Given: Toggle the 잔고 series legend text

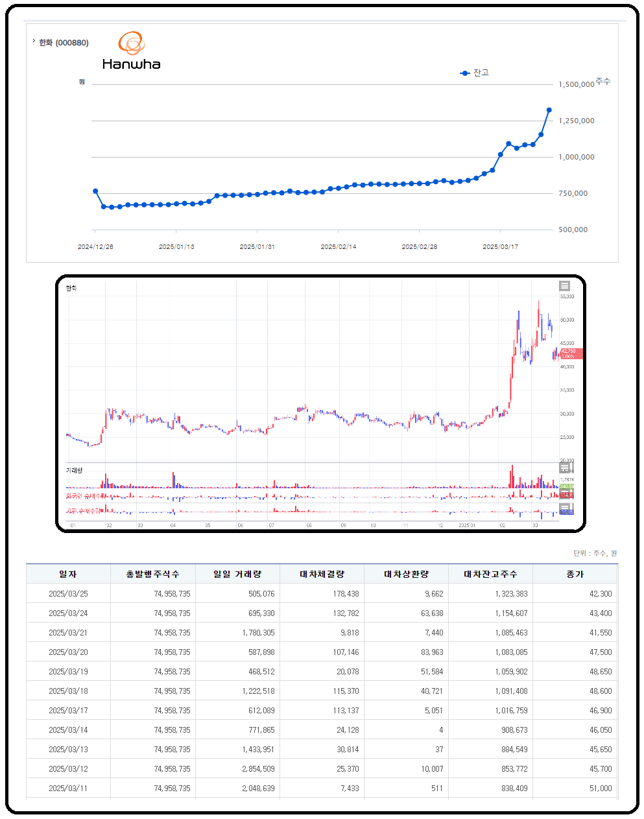Looking at the screenshot, I should (x=481, y=73).
